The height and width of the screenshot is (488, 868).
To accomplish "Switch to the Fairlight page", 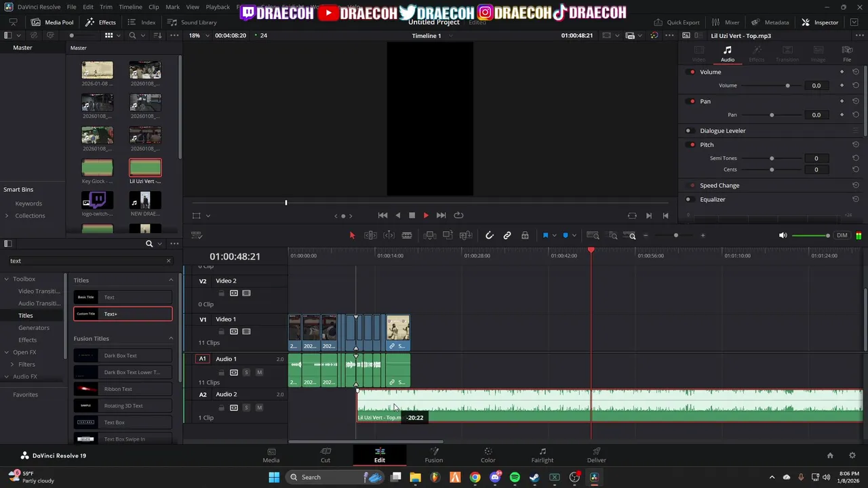I will click(542, 455).
